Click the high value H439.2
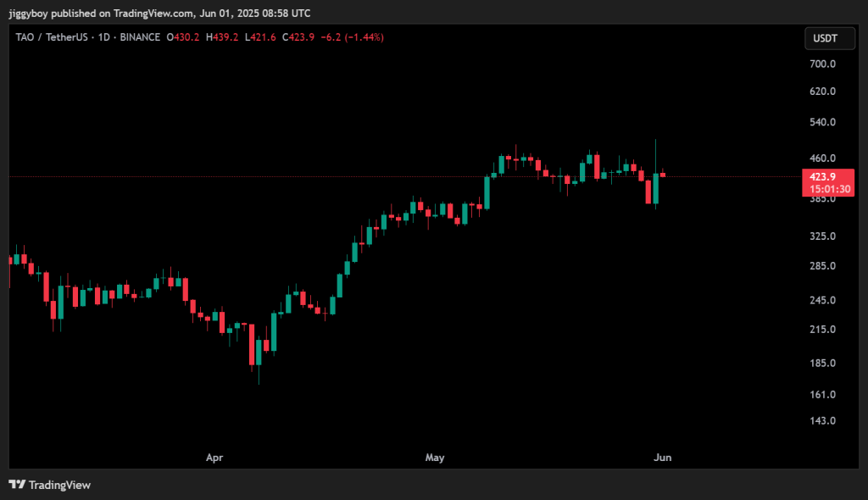Screen dimensions: 868x500 [x=222, y=37]
